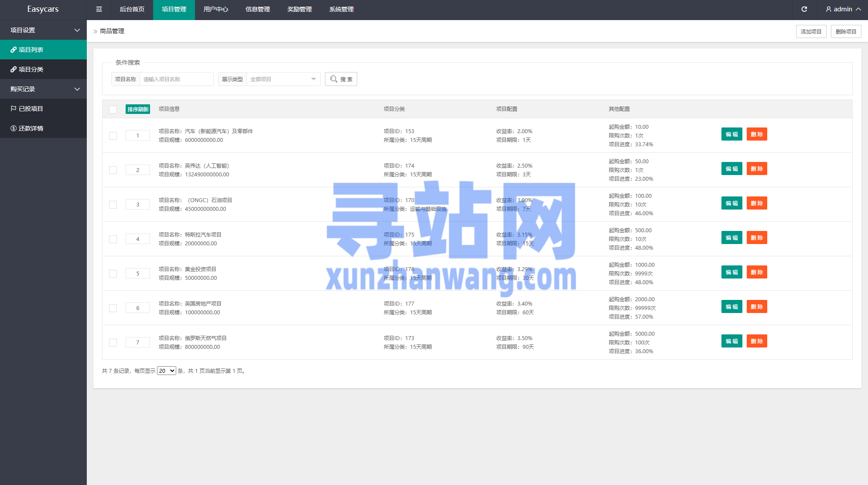The height and width of the screenshot is (485, 868).
Task: Click flag icon beside 已投项目
Action: pos(14,109)
